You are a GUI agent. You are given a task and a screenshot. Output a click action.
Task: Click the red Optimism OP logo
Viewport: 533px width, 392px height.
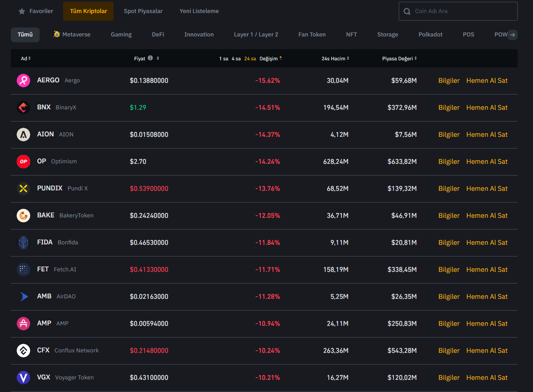(x=23, y=162)
